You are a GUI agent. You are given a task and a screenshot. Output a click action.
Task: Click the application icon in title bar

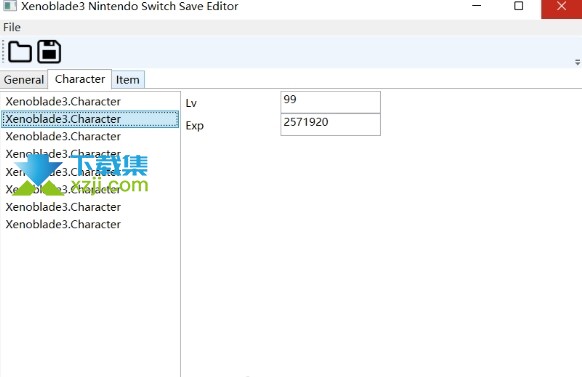coord(10,6)
